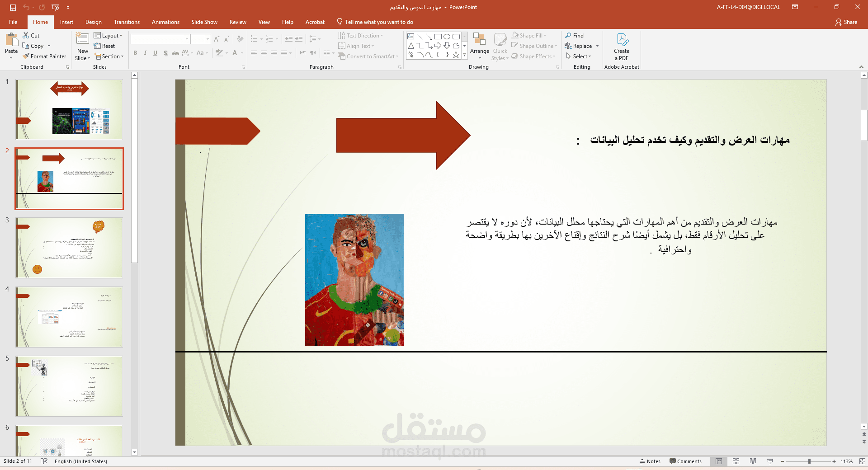This screenshot has width=868, height=470.
Task: Select slide 3 thumbnail
Action: point(69,248)
